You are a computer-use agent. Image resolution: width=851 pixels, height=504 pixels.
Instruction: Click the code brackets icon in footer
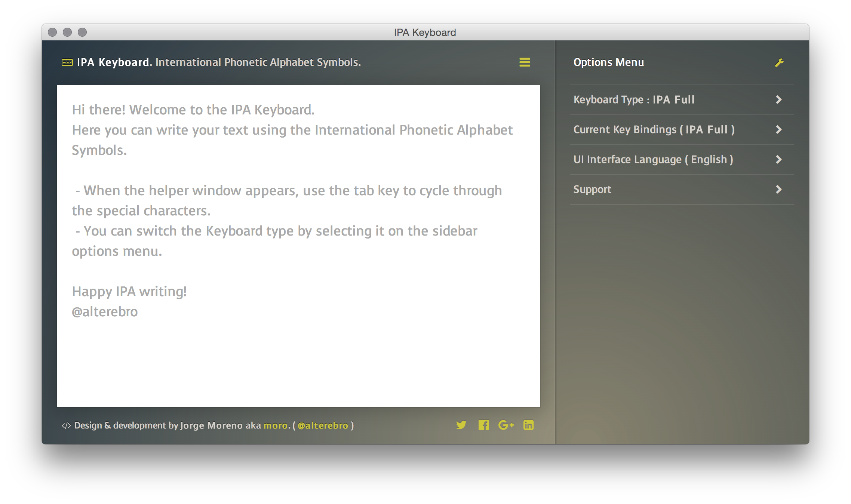click(x=66, y=425)
